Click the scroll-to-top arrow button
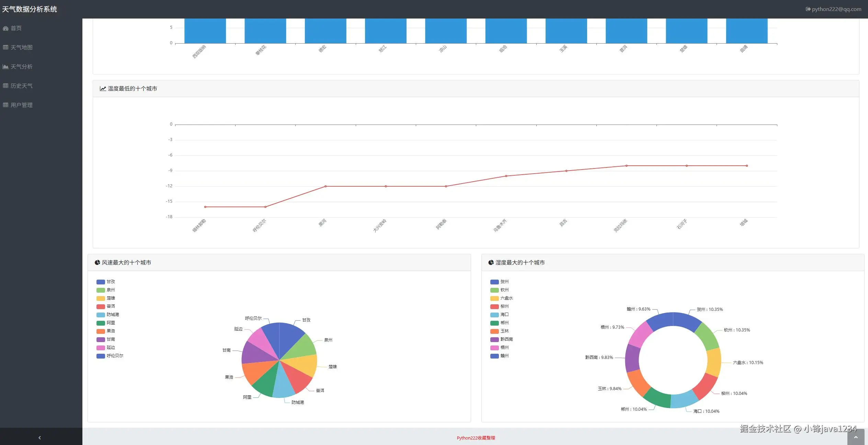This screenshot has width=868, height=445. tap(856, 437)
